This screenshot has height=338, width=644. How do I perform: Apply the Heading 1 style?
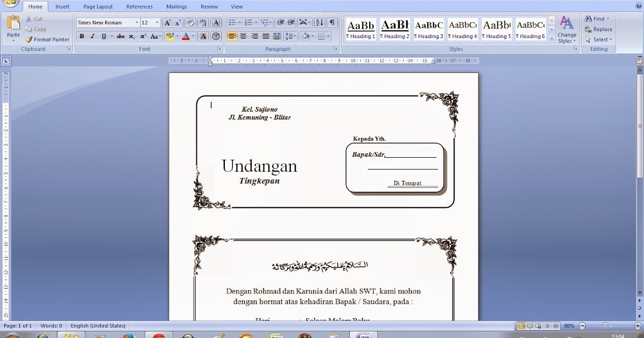point(361,30)
